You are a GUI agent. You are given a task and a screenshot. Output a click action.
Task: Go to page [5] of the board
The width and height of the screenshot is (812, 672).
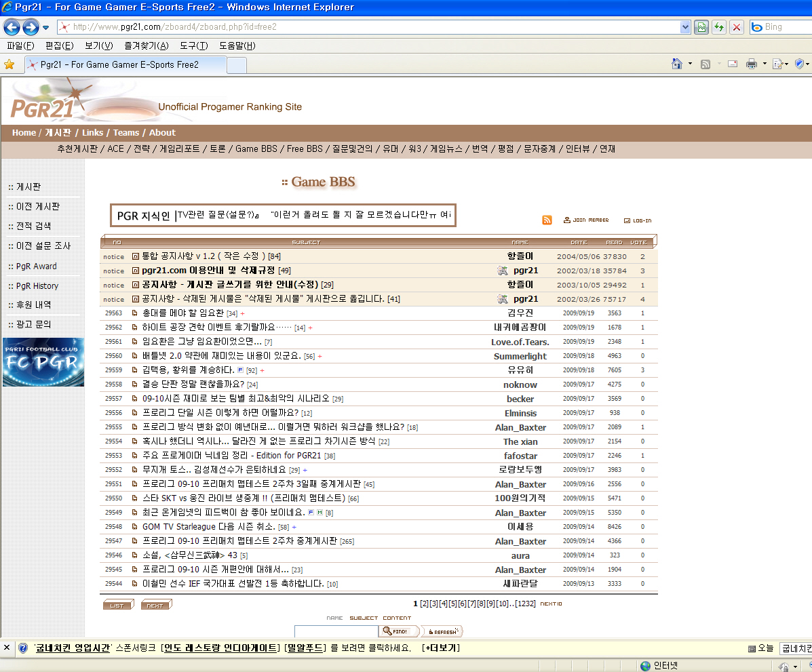point(453,604)
